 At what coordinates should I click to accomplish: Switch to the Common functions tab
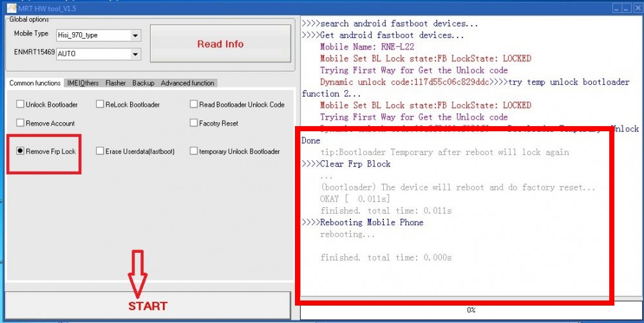(35, 83)
